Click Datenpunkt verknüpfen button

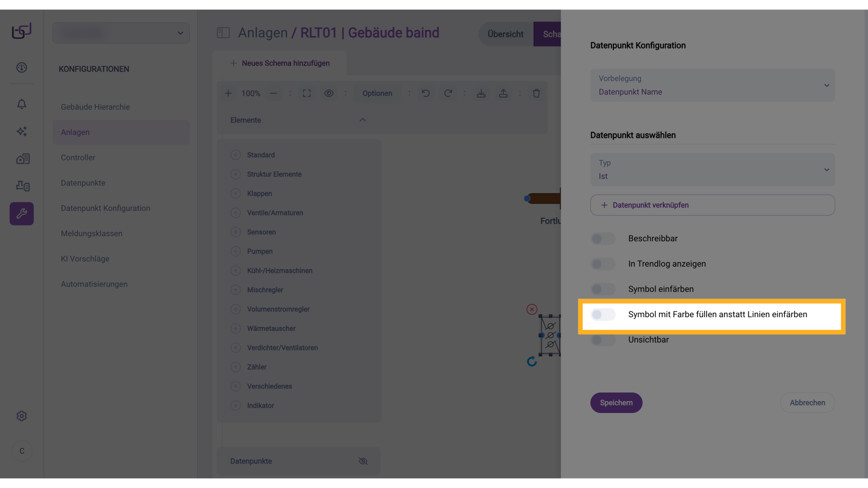(x=712, y=205)
